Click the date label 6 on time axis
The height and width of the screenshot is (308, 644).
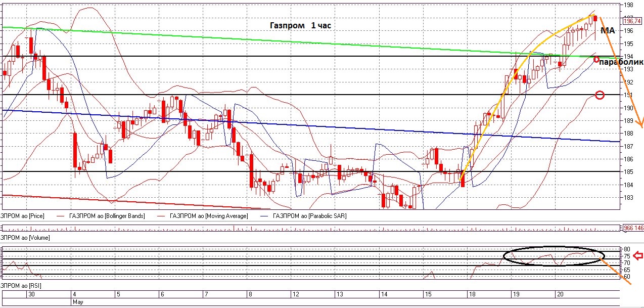[x=162, y=294]
